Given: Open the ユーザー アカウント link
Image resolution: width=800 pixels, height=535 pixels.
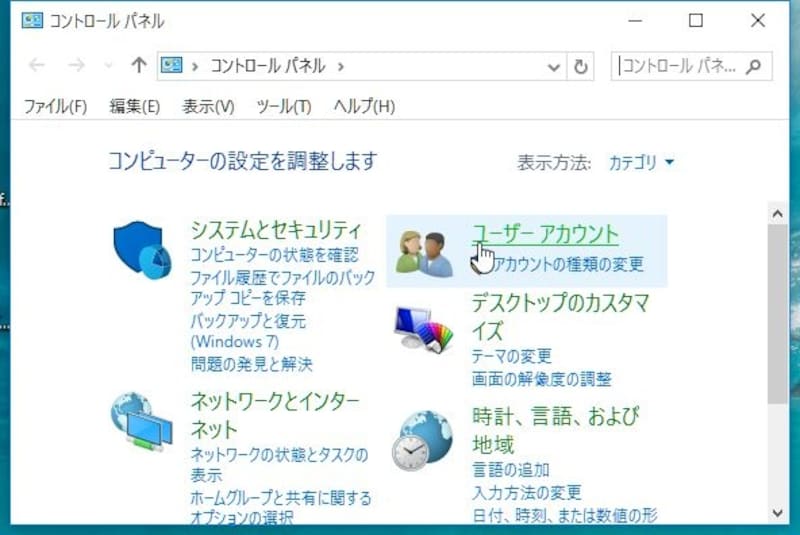Looking at the screenshot, I should click(x=545, y=234).
